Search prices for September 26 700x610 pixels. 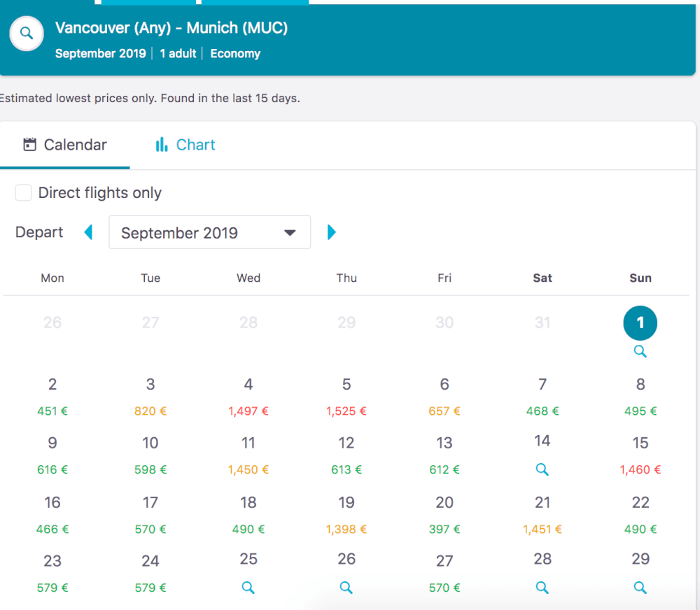click(346, 587)
